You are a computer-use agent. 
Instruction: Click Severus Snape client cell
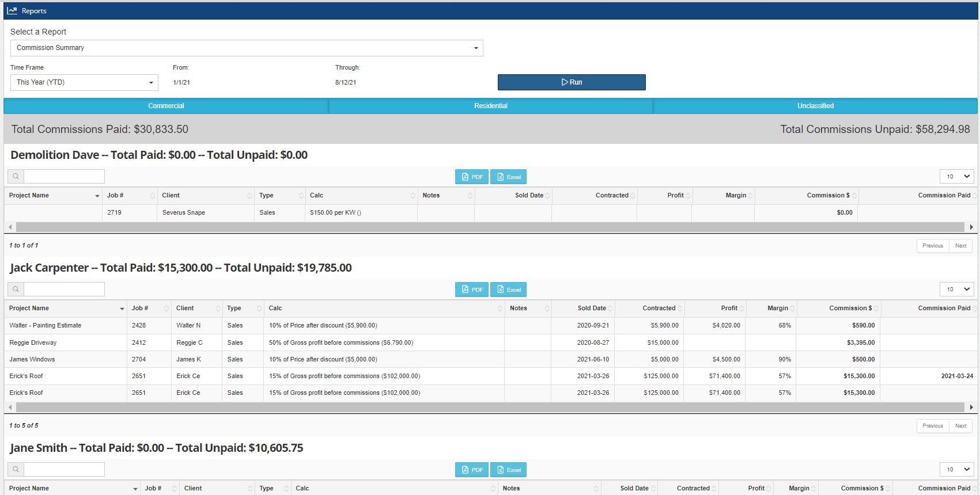[x=206, y=213]
